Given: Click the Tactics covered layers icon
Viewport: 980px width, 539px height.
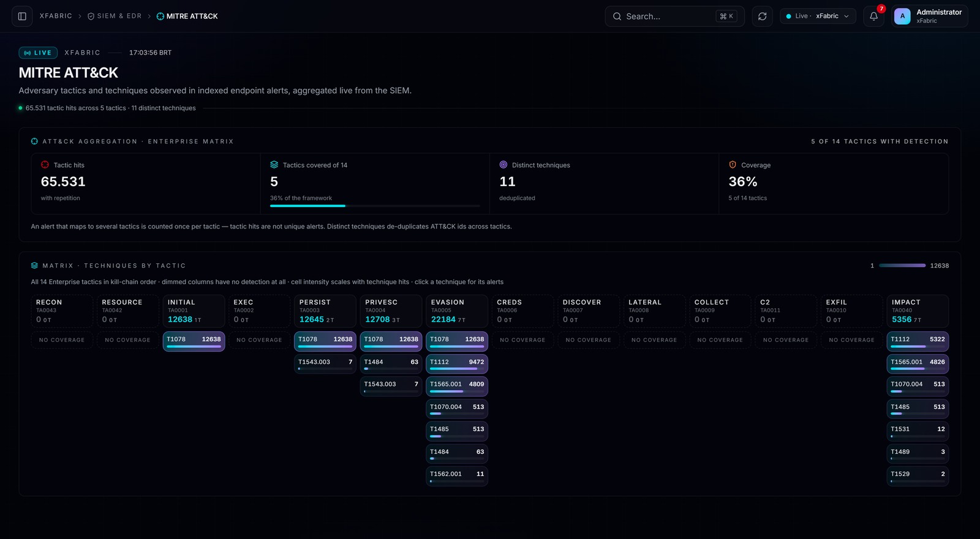Looking at the screenshot, I should 274,165.
